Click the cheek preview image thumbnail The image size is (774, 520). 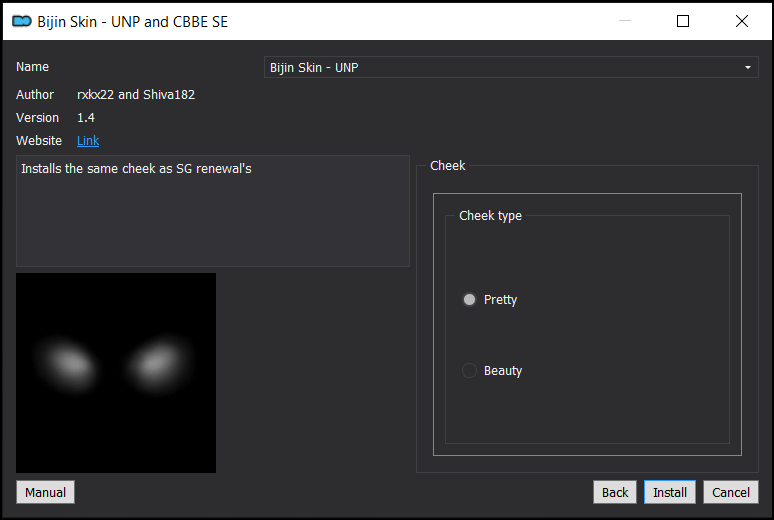(x=116, y=373)
